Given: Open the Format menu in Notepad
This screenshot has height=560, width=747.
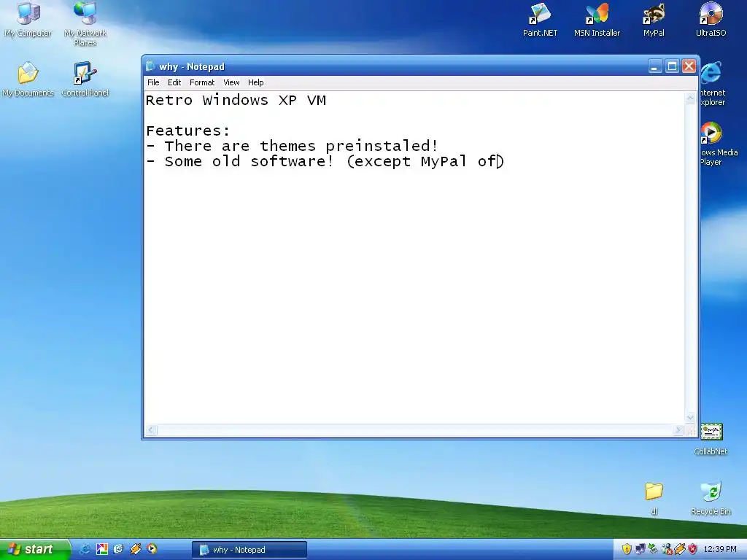Looking at the screenshot, I should pos(202,82).
